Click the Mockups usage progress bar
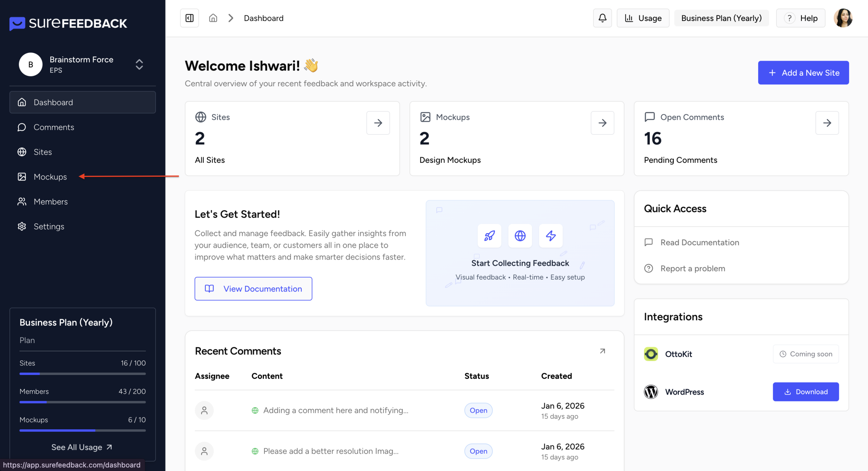868x471 pixels. [82, 430]
